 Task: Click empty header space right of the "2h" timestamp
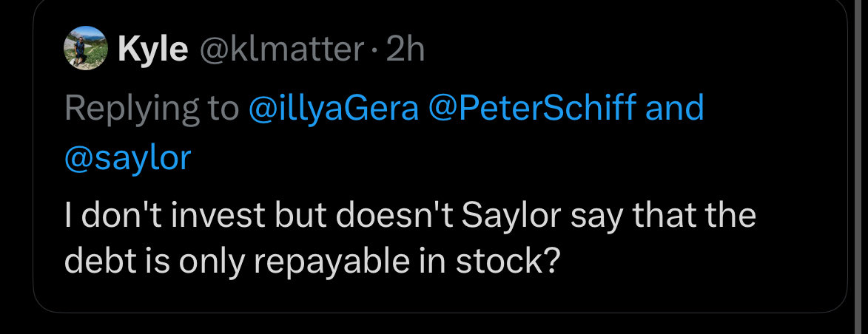coord(629,51)
